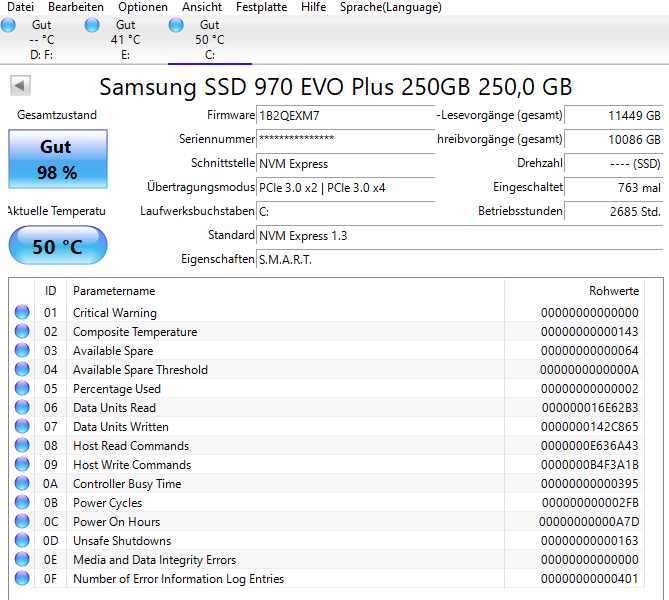Open the Datei menu
The height and width of the screenshot is (600, 669).
tap(20, 7)
